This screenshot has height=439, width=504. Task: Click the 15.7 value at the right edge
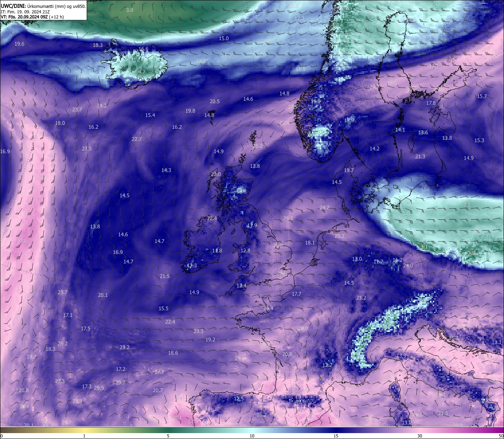click(482, 96)
